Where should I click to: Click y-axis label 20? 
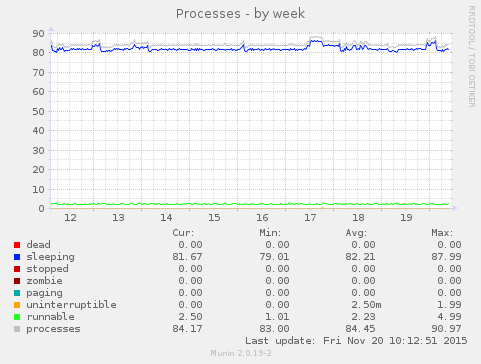coord(38,170)
